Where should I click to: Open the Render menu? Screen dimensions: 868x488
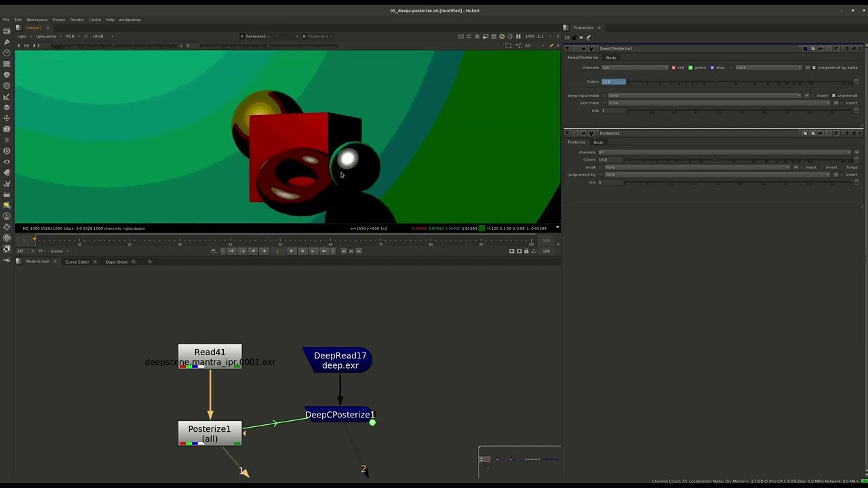click(x=77, y=20)
